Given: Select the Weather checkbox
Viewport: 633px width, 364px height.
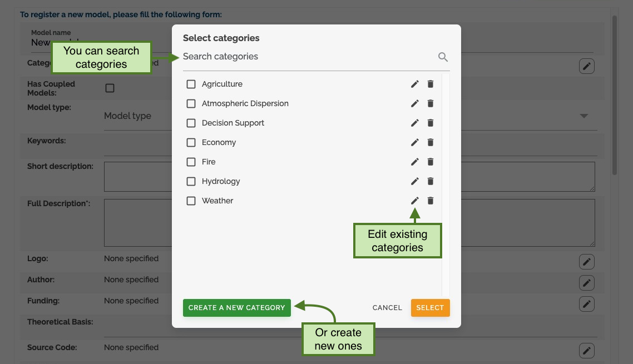Looking at the screenshot, I should [191, 201].
